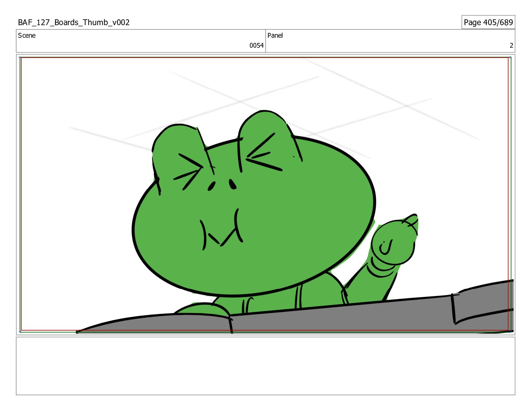Click the Page 405/689 indicator box
Viewport: 532px width, 411px height.
point(488,22)
